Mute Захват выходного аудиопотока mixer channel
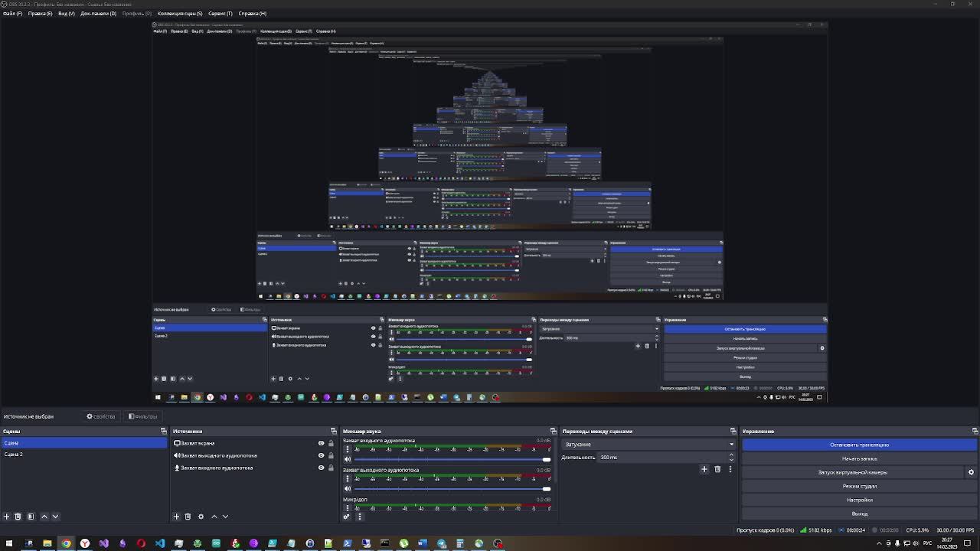Image resolution: width=980 pixels, height=551 pixels. pyautogui.click(x=348, y=488)
